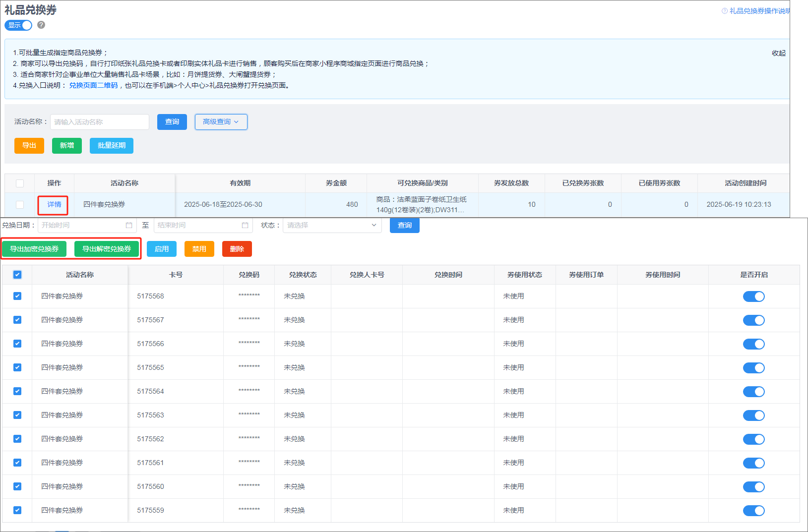Uncheck the checkbox for card 5175559
Viewport: 808px width, 532px height.
(x=17, y=510)
